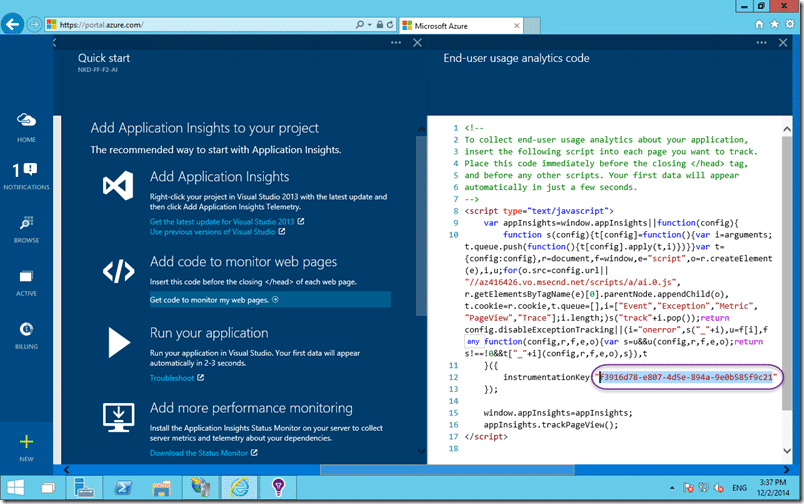
Task: Click the address bar lock icon
Action: pos(379,24)
